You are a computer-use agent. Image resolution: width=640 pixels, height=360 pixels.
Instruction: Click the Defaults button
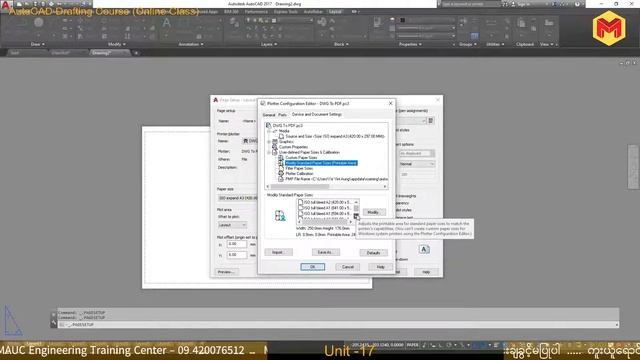(x=373, y=253)
